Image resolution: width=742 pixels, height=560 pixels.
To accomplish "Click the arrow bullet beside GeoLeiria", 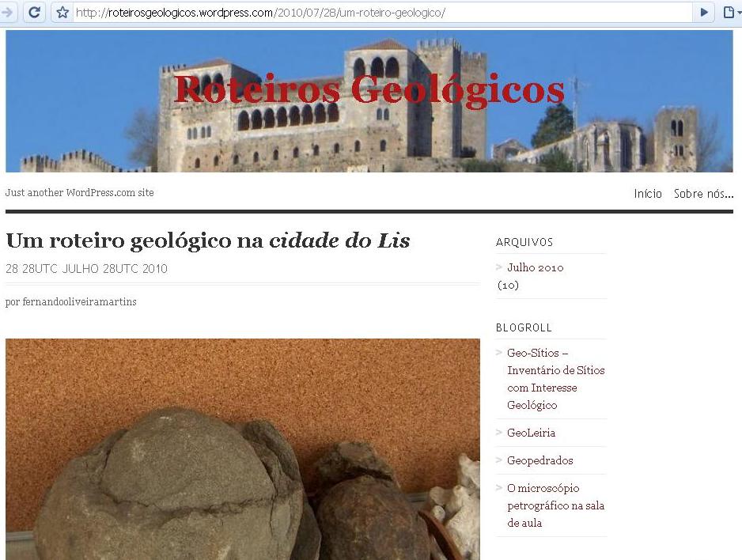I will click(x=499, y=433).
